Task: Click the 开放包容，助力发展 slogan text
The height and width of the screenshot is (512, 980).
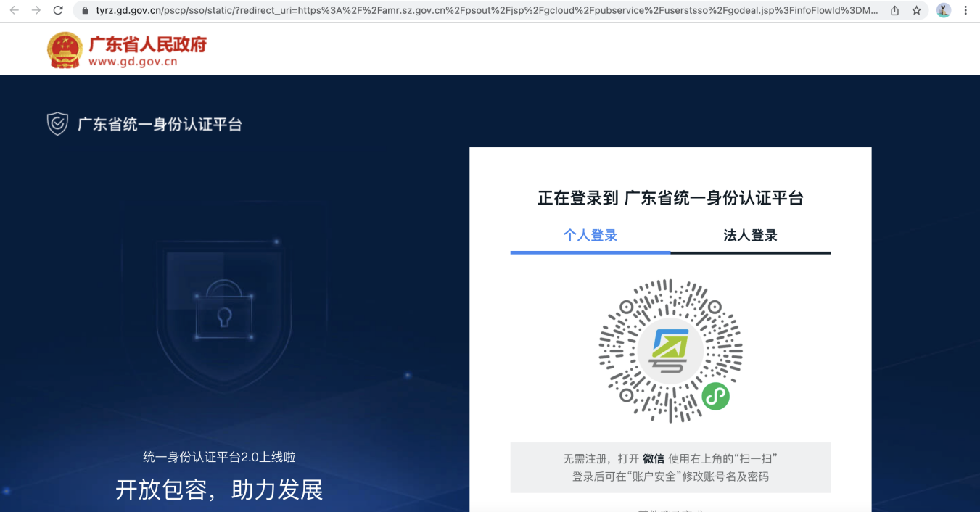Action: 219,490
